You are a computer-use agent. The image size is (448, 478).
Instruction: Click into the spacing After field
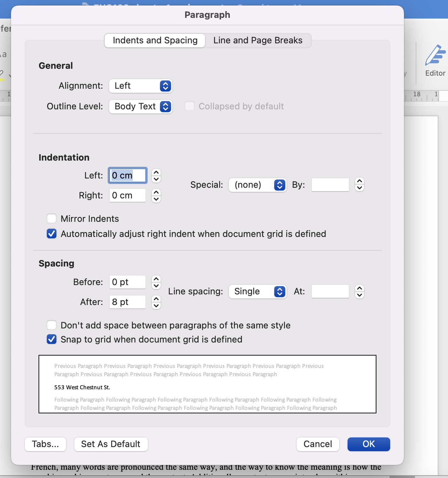(127, 302)
